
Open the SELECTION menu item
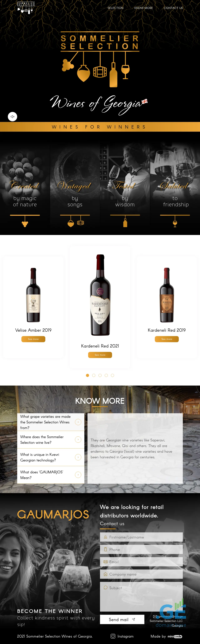[115, 8]
